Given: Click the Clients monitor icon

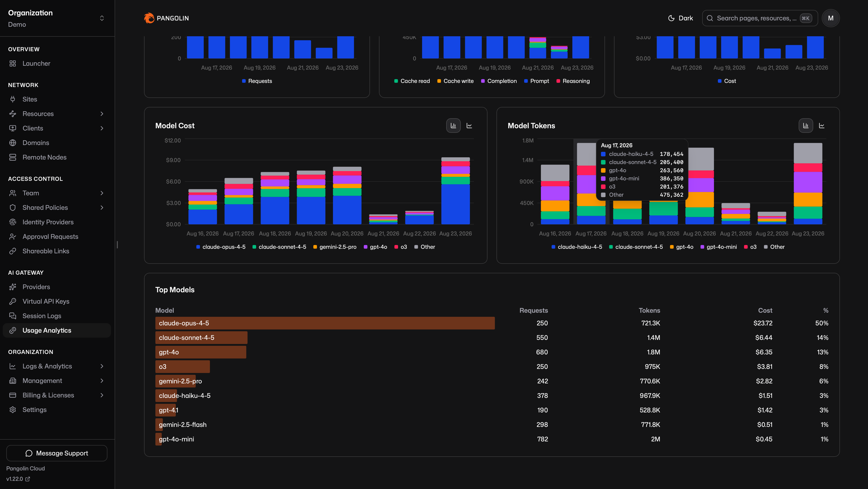Looking at the screenshot, I should click(x=13, y=128).
